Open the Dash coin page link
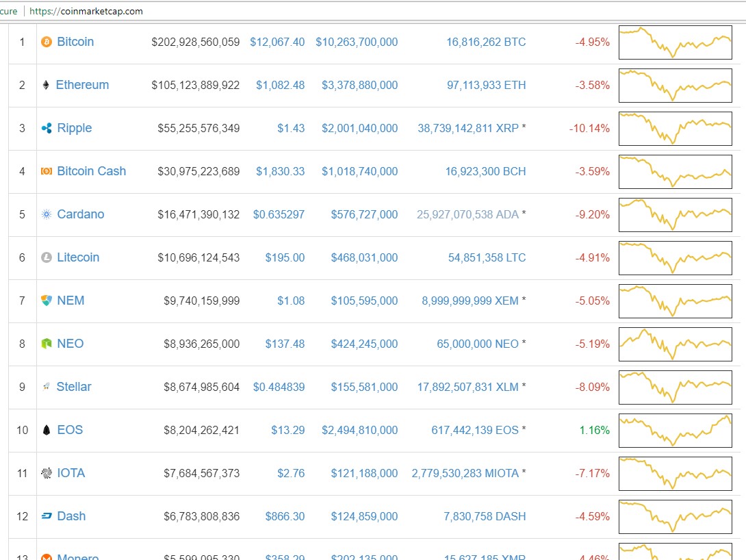This screenshot has height=560, width=746. point(71,516)
